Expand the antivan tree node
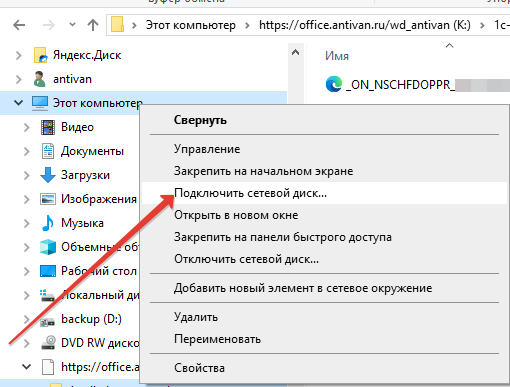Screen dimensions: 510x387 point(19,79)
